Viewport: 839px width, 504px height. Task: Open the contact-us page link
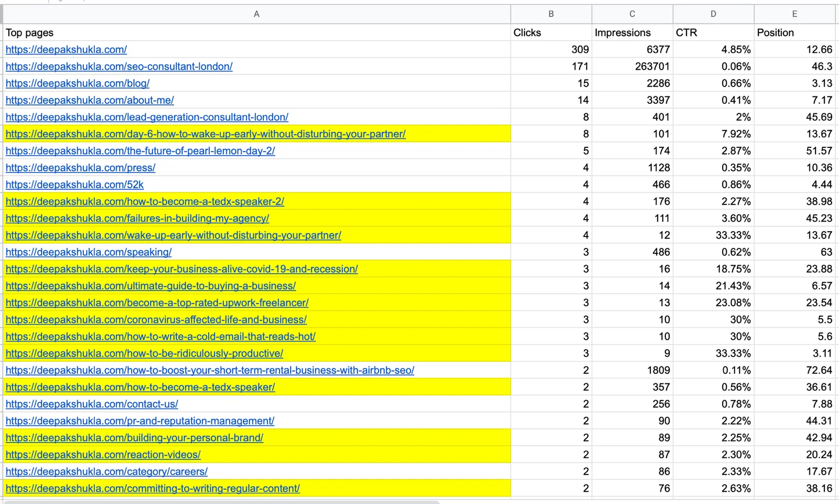(92, 404)
